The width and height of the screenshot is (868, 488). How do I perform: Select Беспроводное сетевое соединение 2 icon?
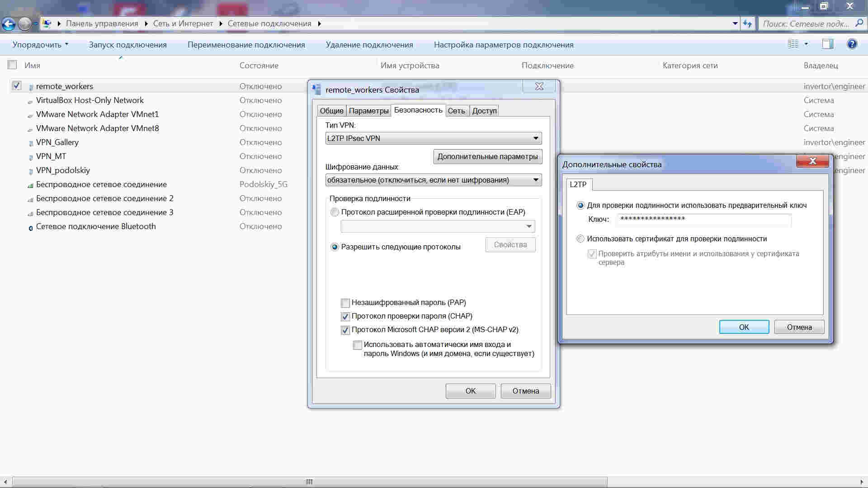tap(31, 199)
